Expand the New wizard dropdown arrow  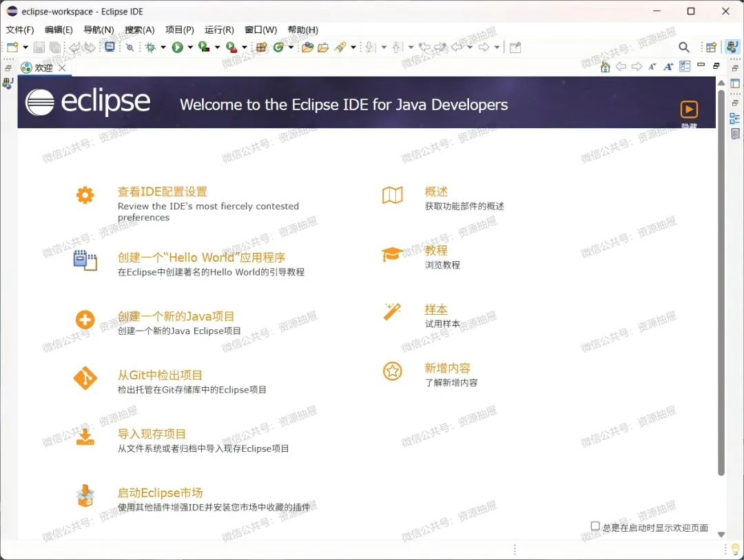point(25,47)
